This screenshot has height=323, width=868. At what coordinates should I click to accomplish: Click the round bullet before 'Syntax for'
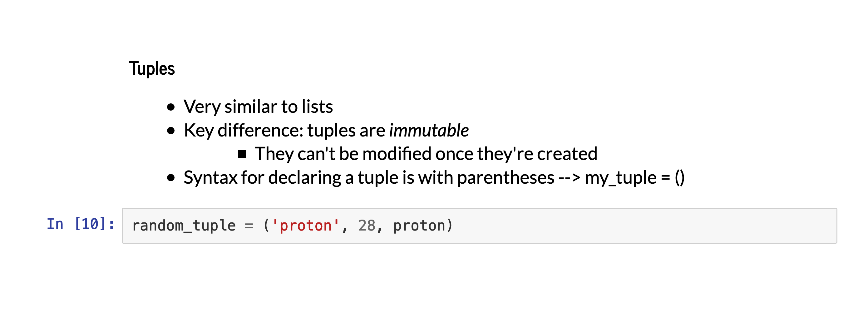pyautogui.click(x=171, y=178)
